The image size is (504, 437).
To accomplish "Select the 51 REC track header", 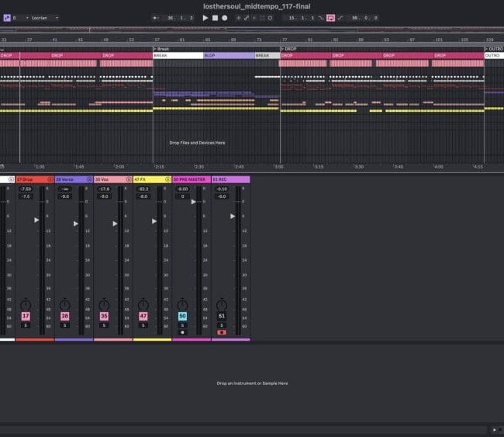I will 230,179.
